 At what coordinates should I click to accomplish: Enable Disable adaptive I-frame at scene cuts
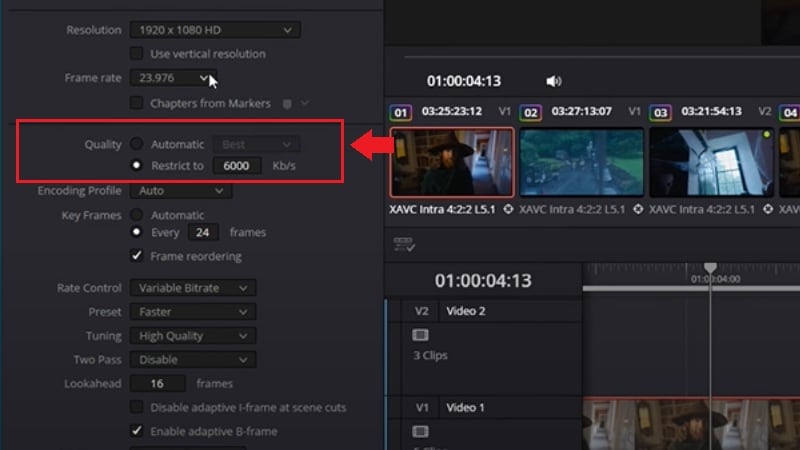point(136,407)
